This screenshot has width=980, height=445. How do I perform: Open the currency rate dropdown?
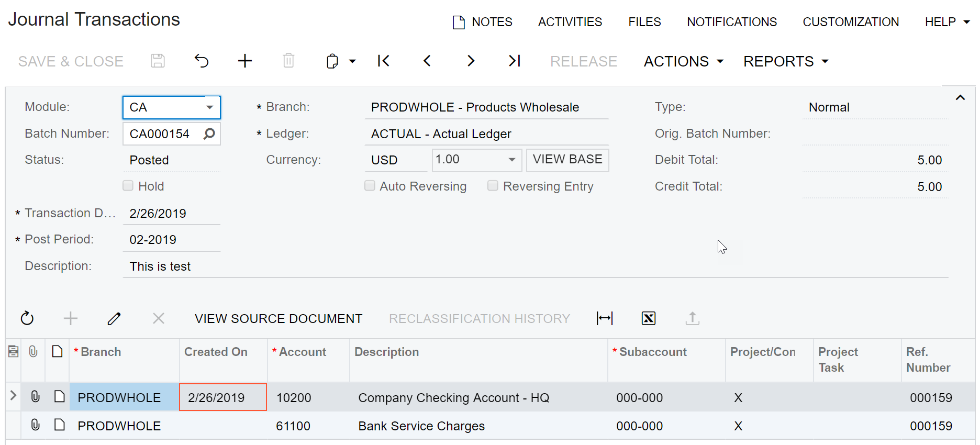pos(512,160)
